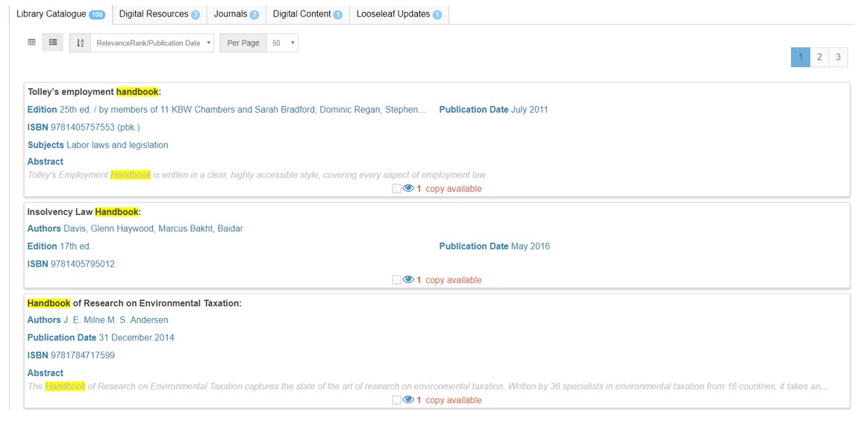Click eye icon for Tolley's employment handbook

[x=408, y=188]
